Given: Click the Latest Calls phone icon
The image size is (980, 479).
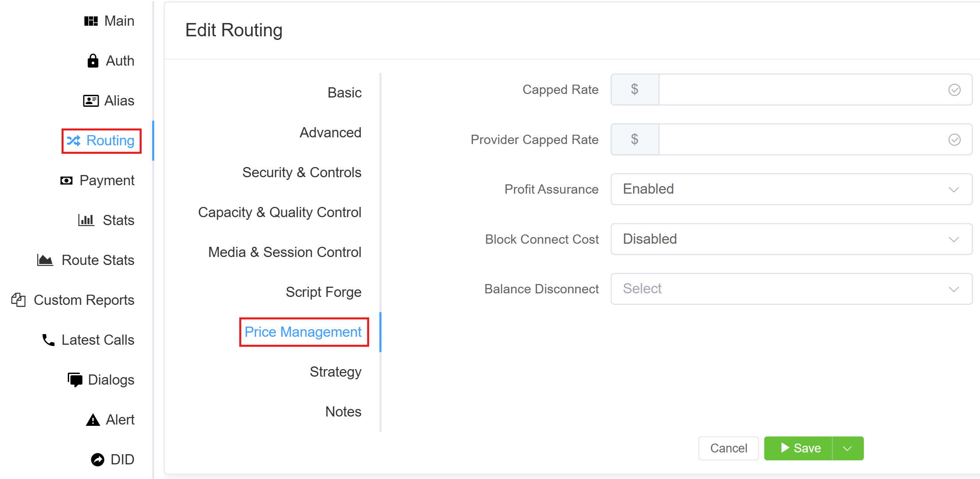Looking at the screenshot, I should 48,340.
